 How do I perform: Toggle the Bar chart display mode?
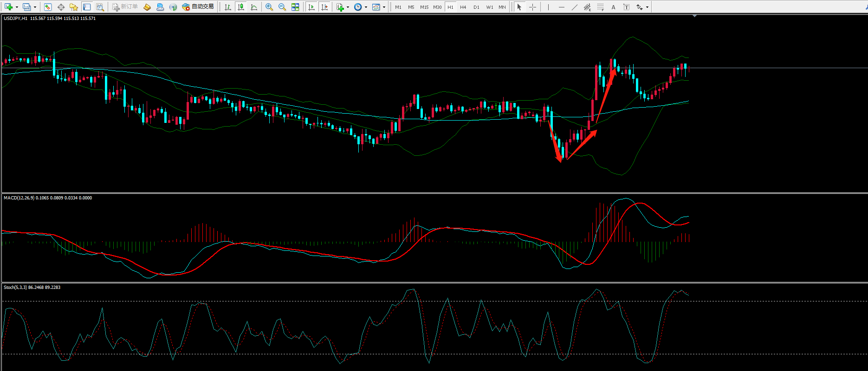tap(228, 7)
